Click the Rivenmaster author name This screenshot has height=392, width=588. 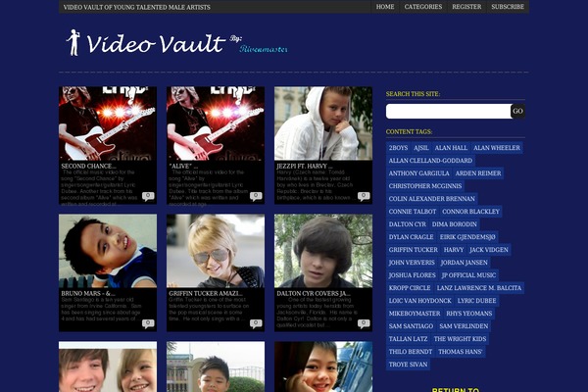click(x=264, y=49)
